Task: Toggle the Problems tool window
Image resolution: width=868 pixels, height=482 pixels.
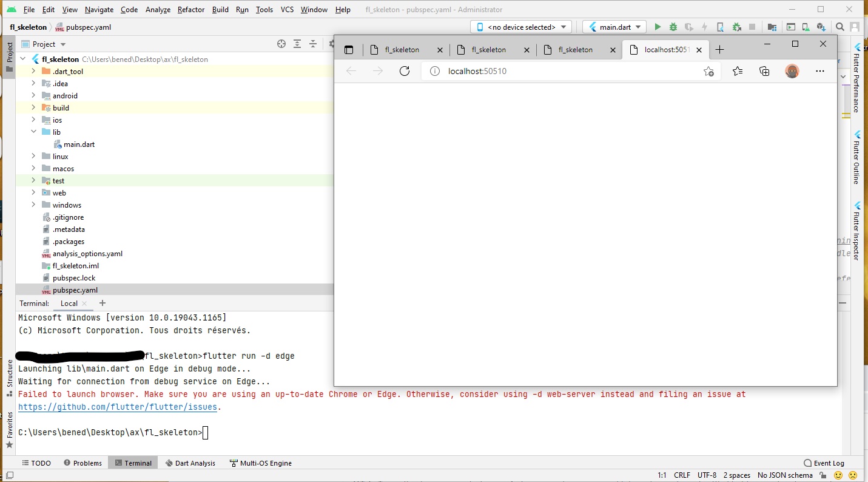Action: [83, 463]
